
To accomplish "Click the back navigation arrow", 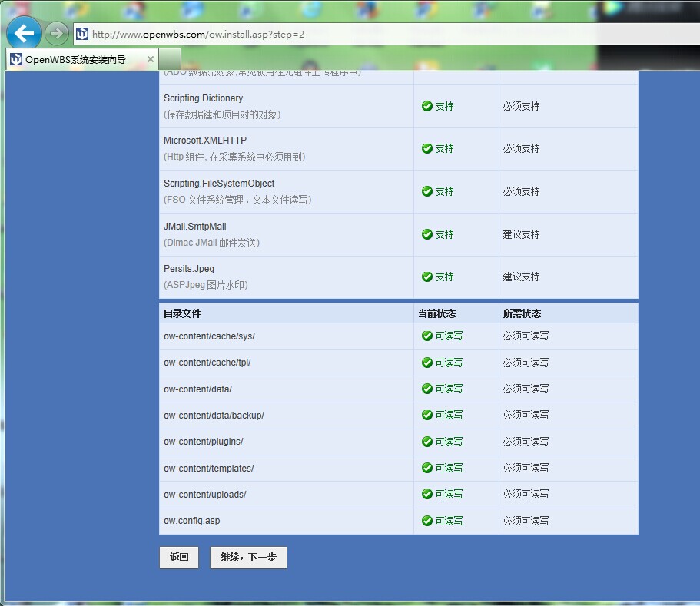I will (23, 33).
